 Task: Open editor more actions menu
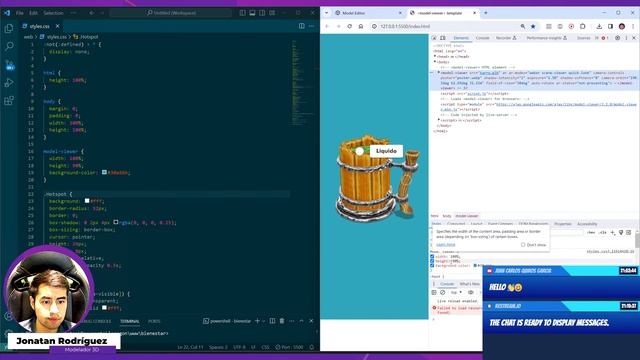click(311, 26)
